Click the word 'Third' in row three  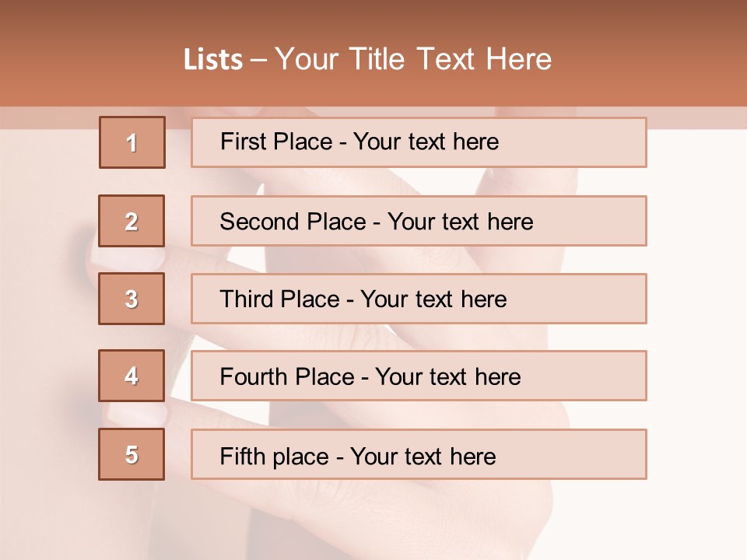tap(247, 299)
